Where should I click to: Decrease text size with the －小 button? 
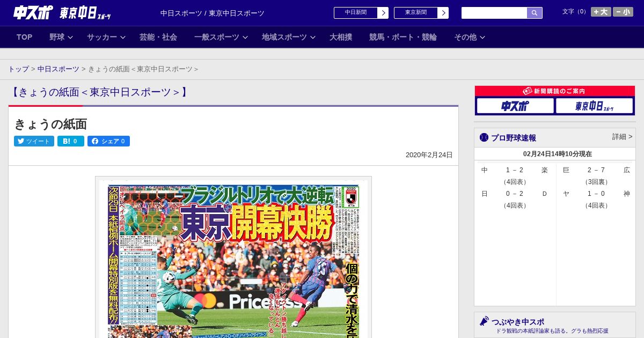point(623,12)
